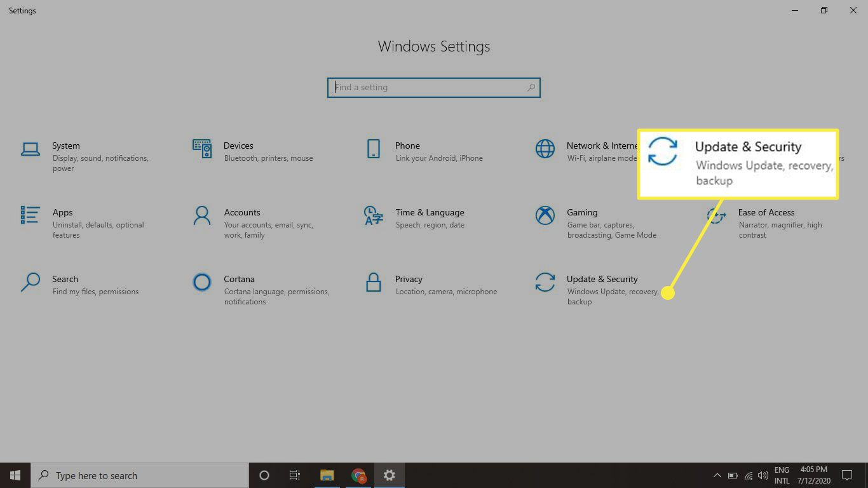Open Update & Security tile beside Privacy
Image resolution: width=868 pixels, height=488 pixels.
point(598,290)
